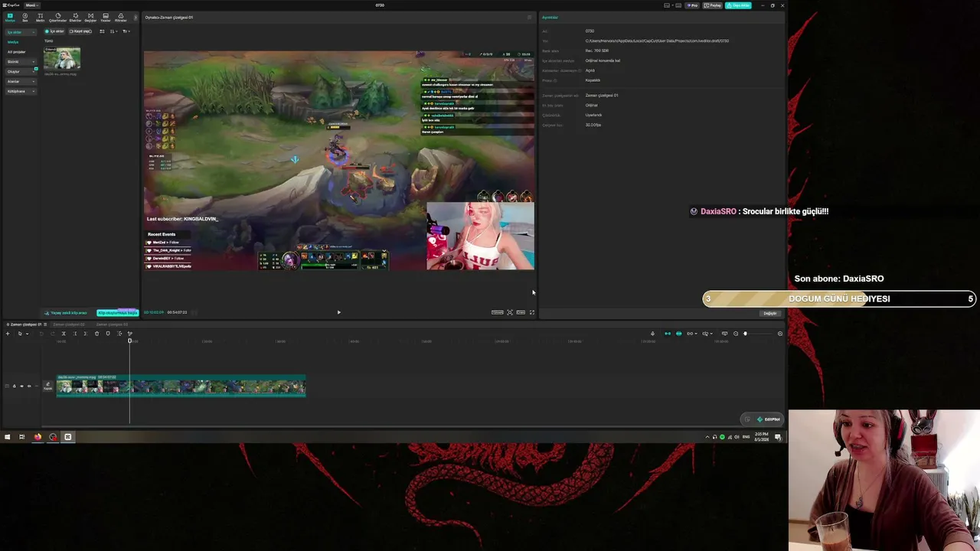Open the Yapay zekâ klip aracı
The width and height of the screenshot is (980, 551).
66,312
